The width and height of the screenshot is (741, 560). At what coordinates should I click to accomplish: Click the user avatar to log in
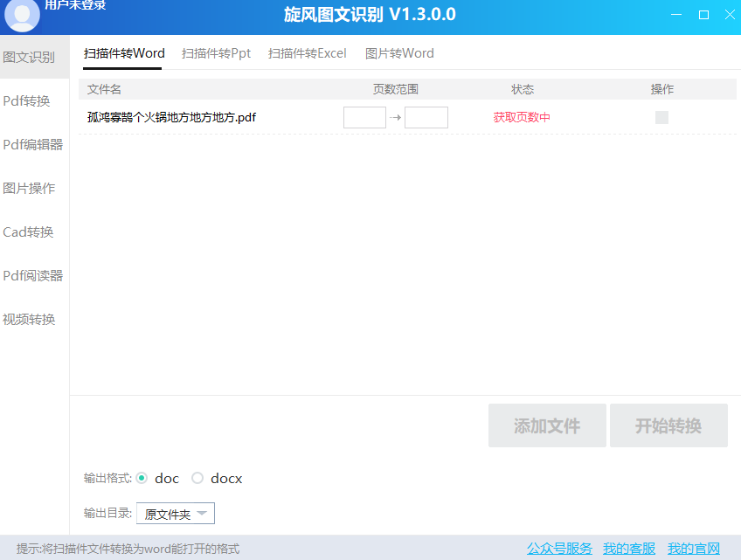[x=22, y=15]
